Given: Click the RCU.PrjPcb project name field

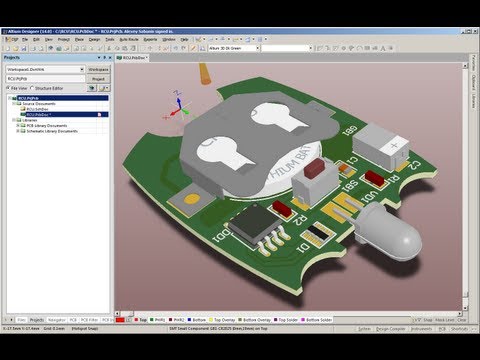Looking at the screenshot, I should pos(45,79).
